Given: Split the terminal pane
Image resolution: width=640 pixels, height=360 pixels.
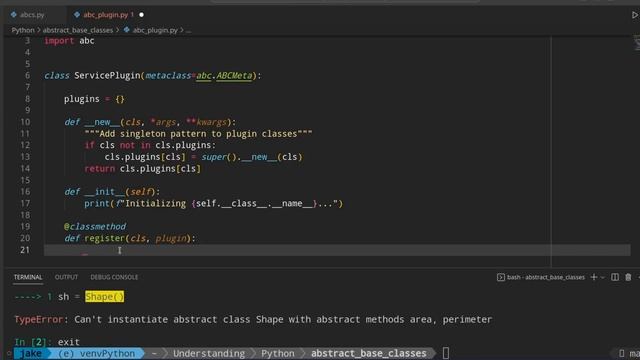Looking at the screenshot, I should click(x=615, y=277).
